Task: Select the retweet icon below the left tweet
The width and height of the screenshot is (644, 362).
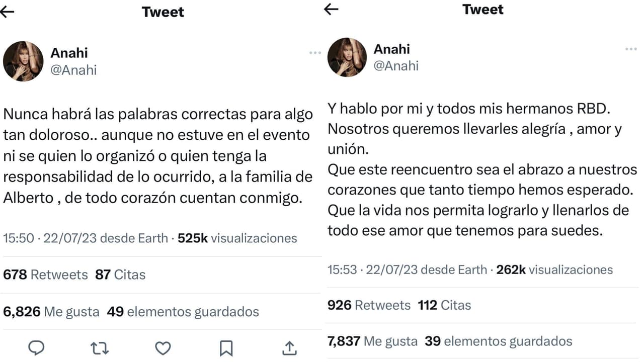Action: tap(100, 347)
